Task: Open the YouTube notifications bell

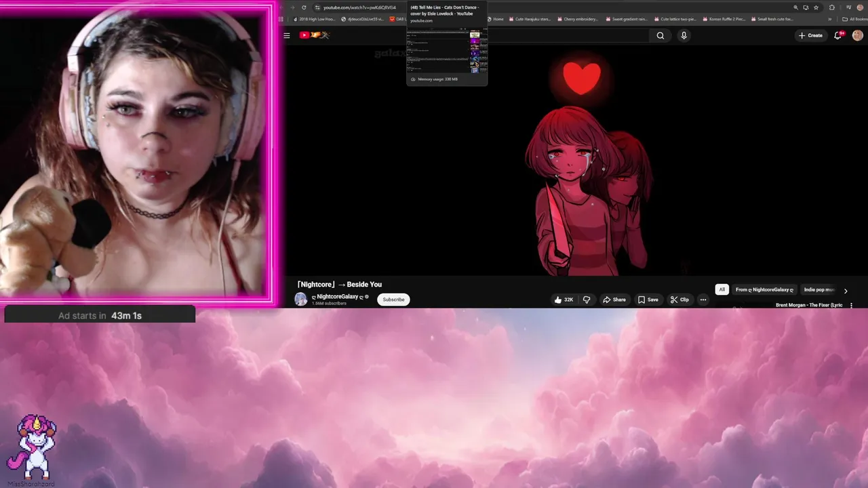Action: click(838, 35)
